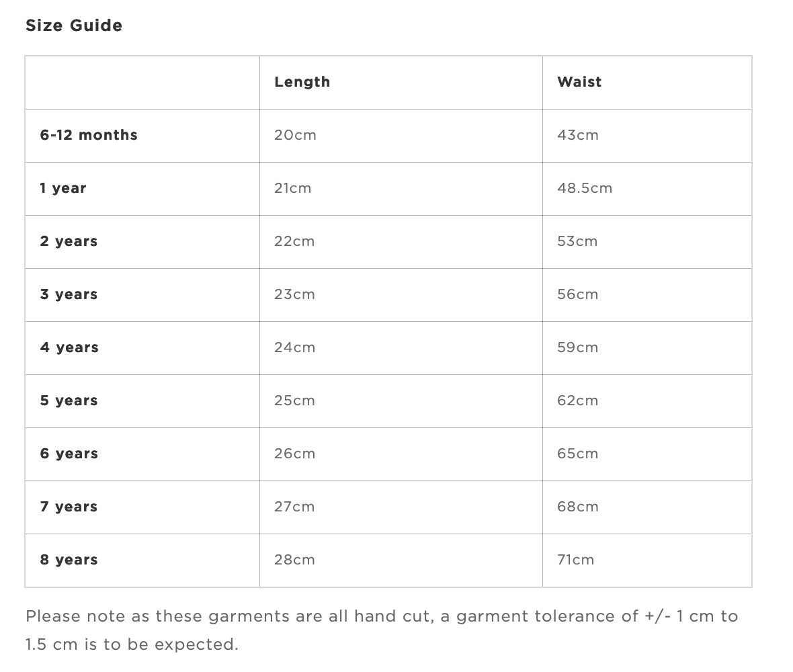Click the 6-12 months row label

coord(89,135)
